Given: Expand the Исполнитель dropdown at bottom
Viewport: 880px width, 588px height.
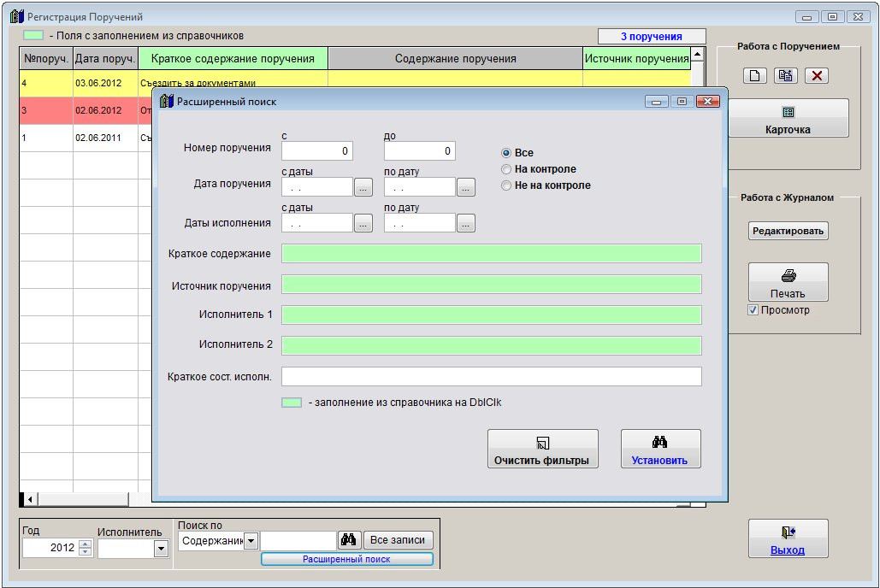Looking at the screenshot, I should 161,550.
